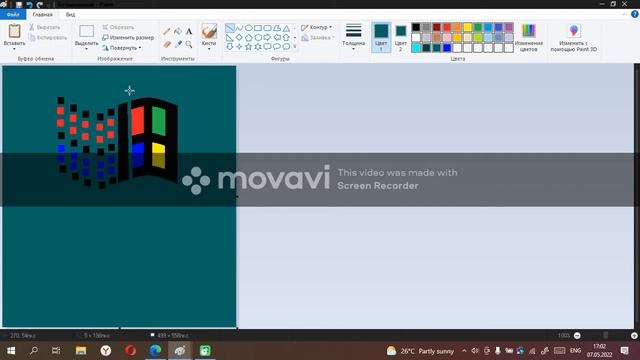
Task: Select the Triangle shape
Action: tap(287, 28)
